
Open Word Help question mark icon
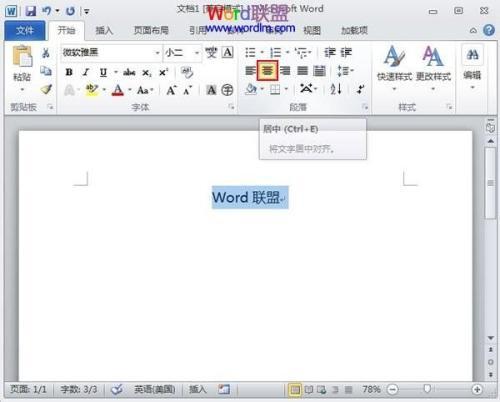(x=489, y=30)
